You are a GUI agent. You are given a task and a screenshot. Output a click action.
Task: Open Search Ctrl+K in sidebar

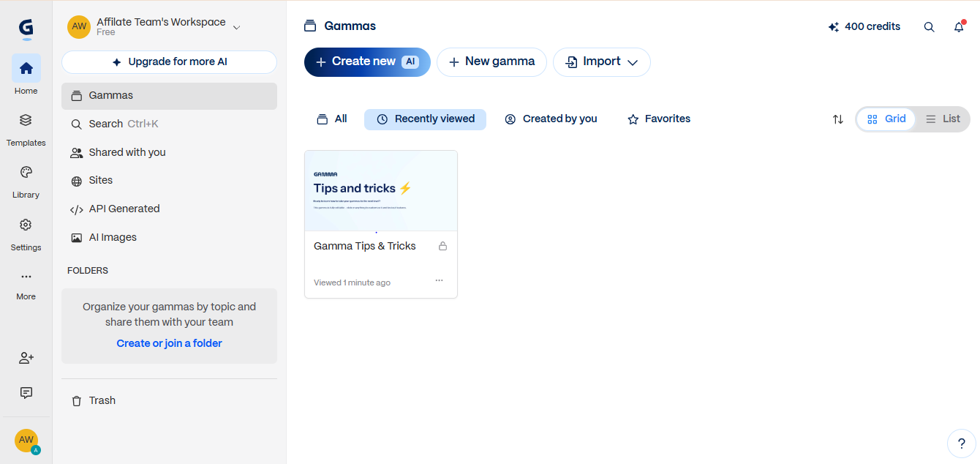tap(169, 124)
